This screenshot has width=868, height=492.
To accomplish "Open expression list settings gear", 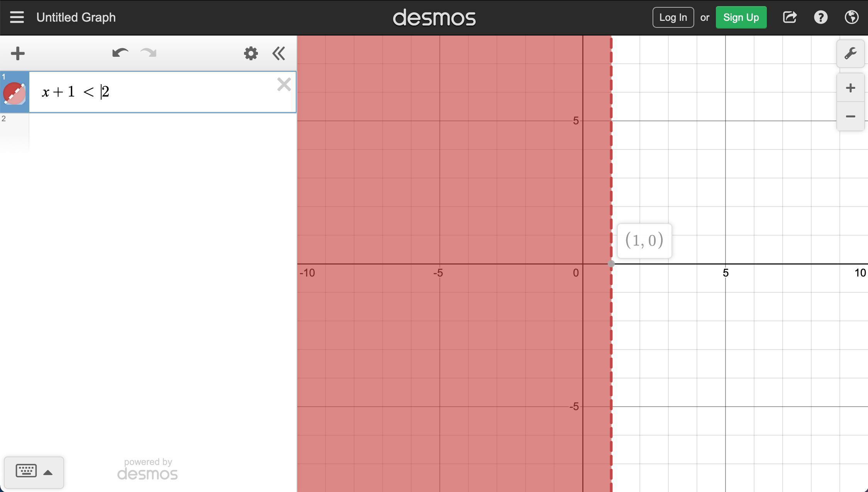I will tap(251, 53).
